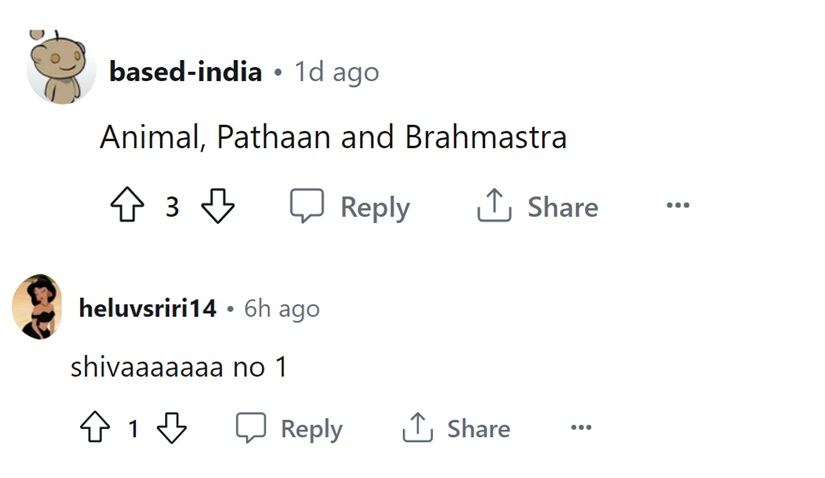Screen dimensions: 825x478
Task: Click the share arrow icon under the heluvsriri14 comment
Action: [x=417, y=429]
